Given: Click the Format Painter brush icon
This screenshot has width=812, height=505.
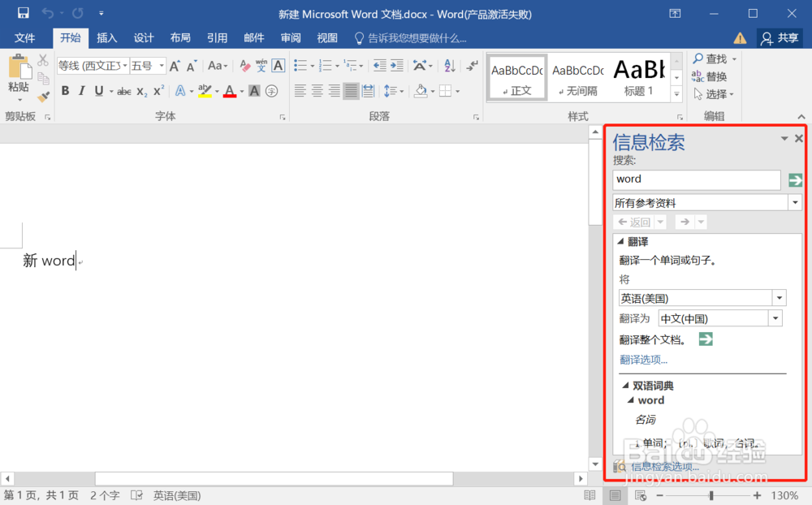Looking at the screenshot, I should coord(44,97).
